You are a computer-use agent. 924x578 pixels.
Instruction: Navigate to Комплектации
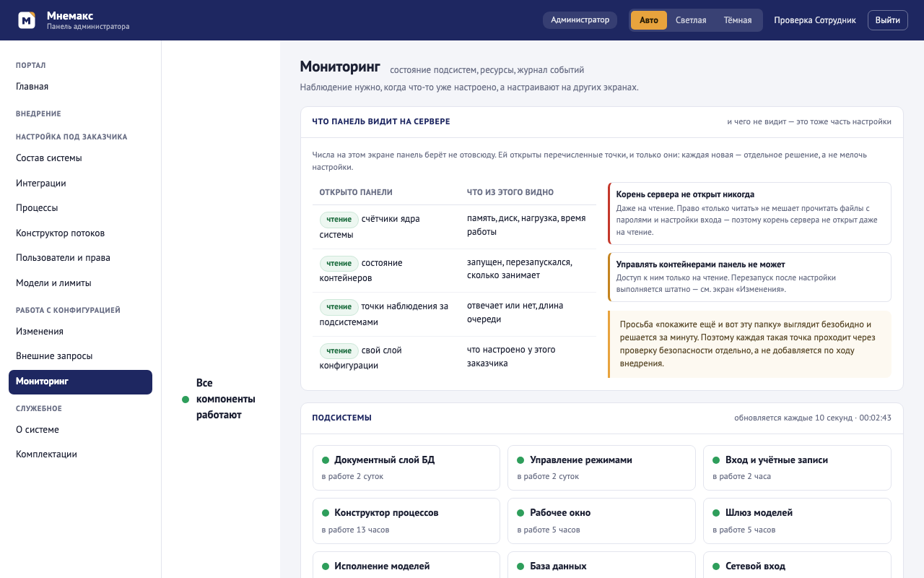(80, 454)
